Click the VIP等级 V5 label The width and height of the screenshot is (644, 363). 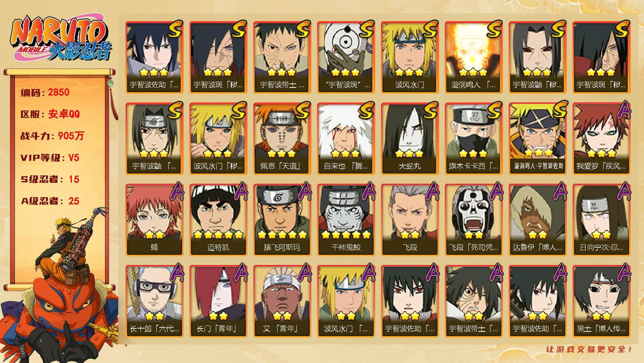(50, 158)
